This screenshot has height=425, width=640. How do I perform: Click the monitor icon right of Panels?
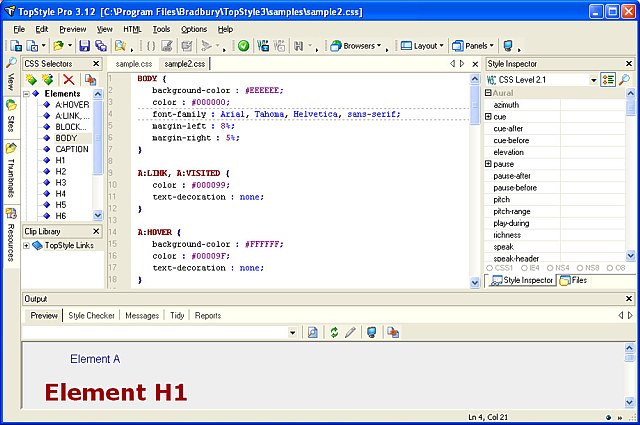pos(508,46)
